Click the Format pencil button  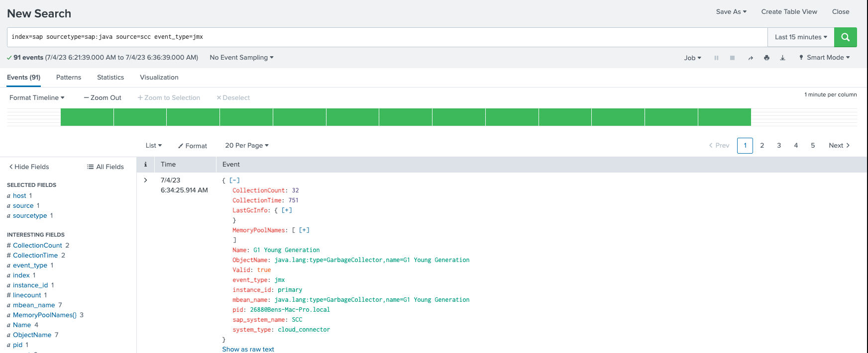193,146
